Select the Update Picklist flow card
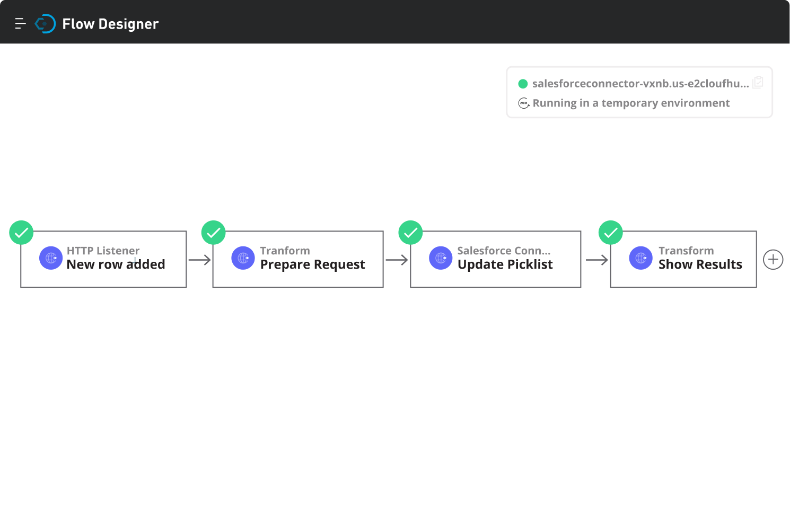This screenshot has width=790, height=532. [x=495, y=259]
